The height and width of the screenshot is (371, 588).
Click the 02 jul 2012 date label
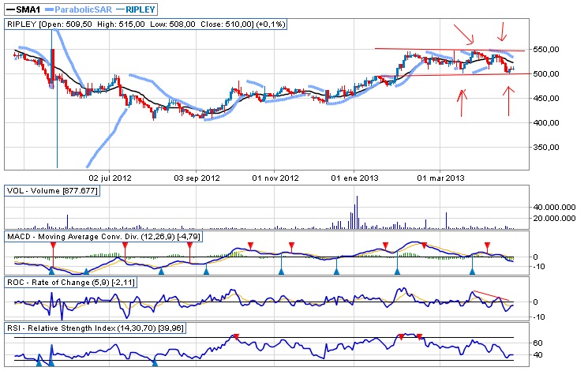pyautogui.click(x=110, y=178)
